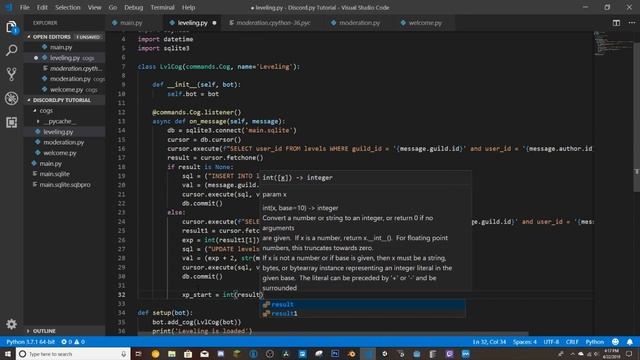Image resolution: width=640 pixels, height=360 pixels.
Task: Click the Python language mode selector
Action: click(x=595, y=342)
